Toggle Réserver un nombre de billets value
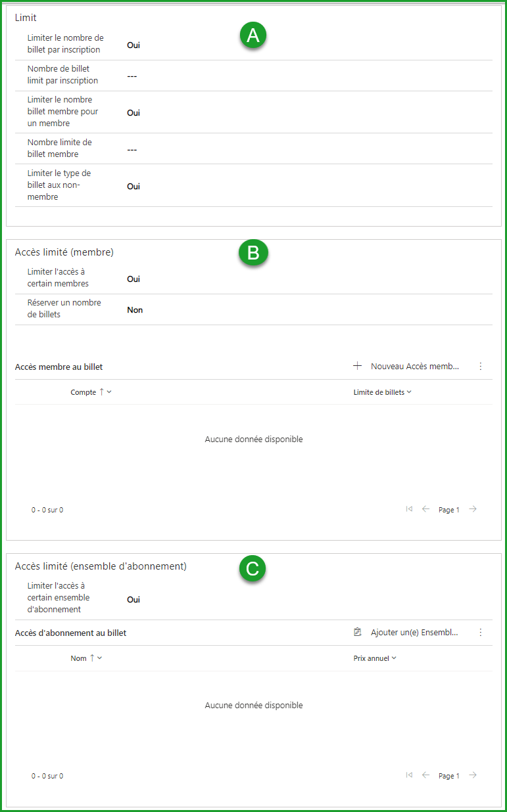The image size is (507, 812). (135, 310)
